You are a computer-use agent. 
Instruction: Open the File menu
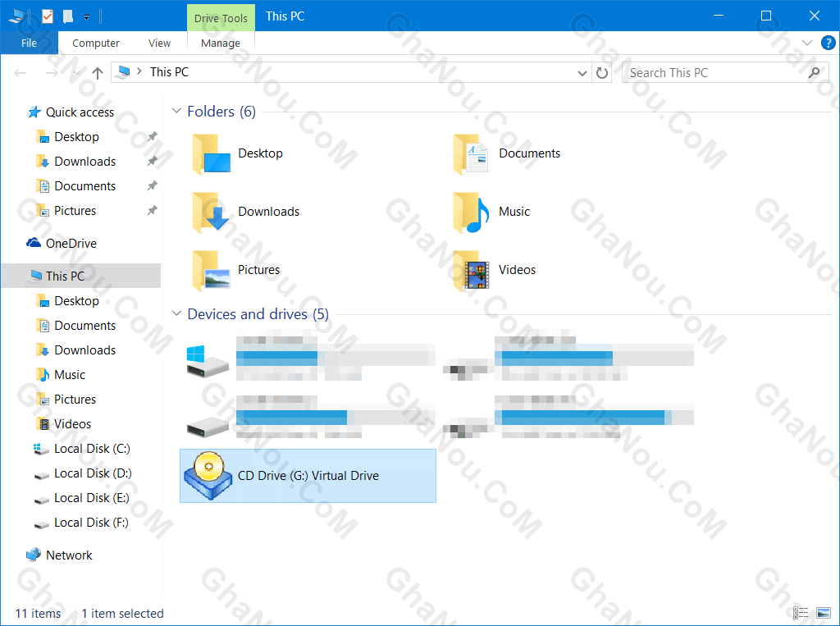(x=29, y=43)
